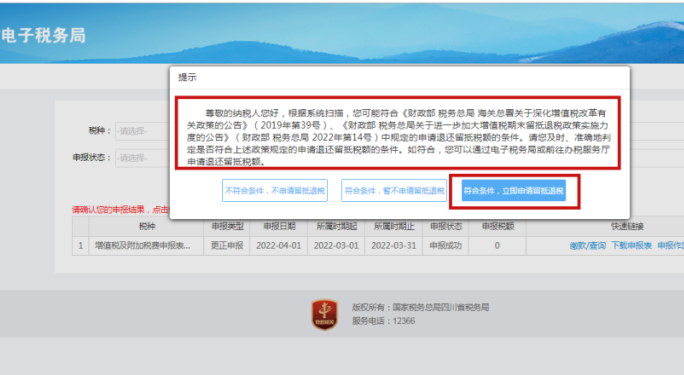Select the 更正申报 cell
Screen dimensions: 684x375
click(227, 245)
